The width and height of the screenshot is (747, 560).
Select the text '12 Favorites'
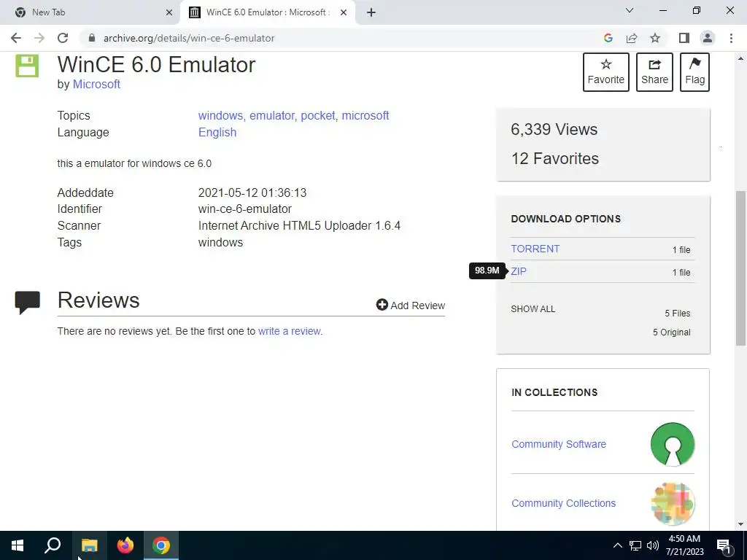click(x=555, y=158)
